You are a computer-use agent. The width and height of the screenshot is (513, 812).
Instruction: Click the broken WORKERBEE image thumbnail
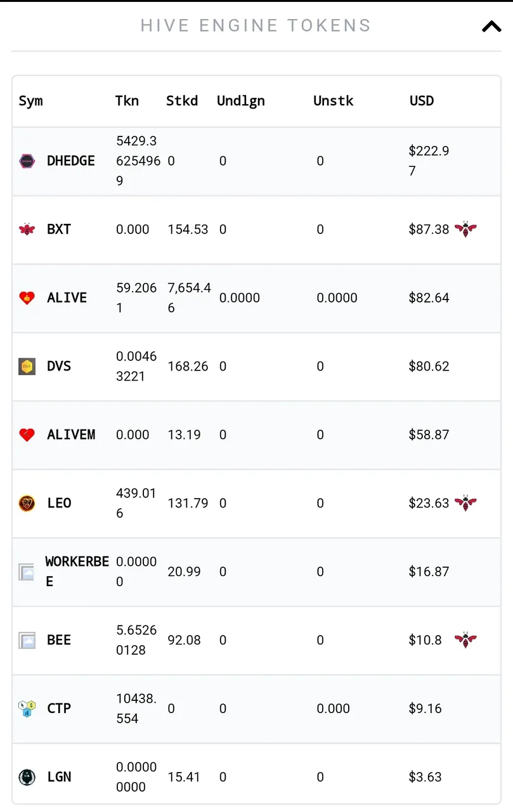pos(27,572)
